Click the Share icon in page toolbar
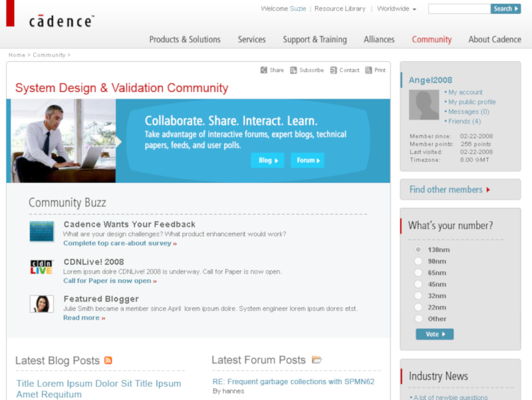 (263, 70)
